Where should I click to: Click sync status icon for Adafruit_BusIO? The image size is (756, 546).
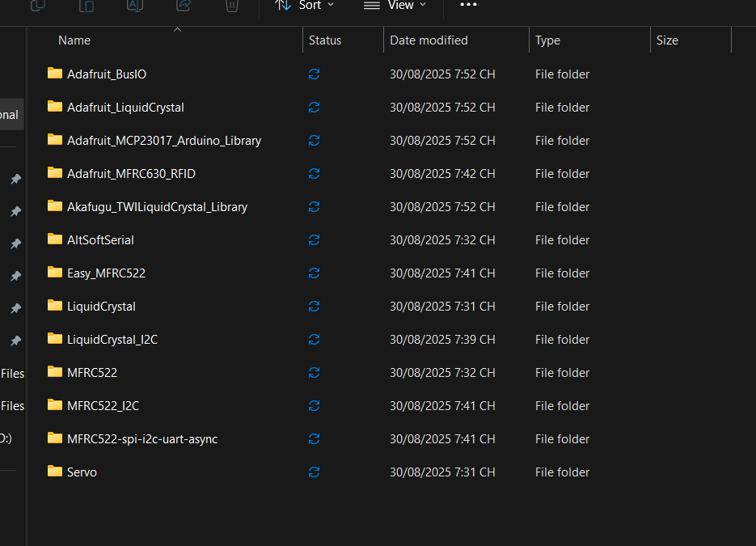[314, 74]
